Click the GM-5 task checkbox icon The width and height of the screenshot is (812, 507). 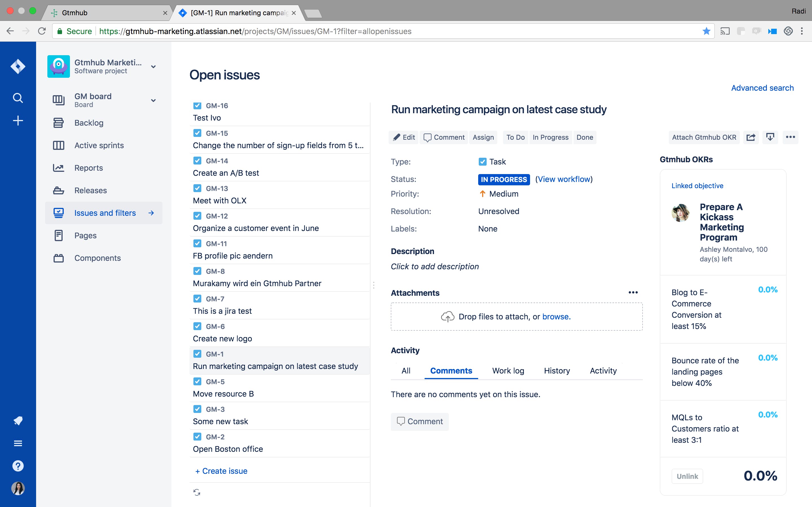197,382
